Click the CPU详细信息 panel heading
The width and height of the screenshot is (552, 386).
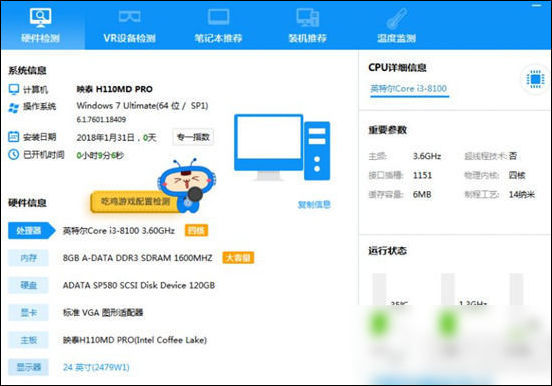397,68
